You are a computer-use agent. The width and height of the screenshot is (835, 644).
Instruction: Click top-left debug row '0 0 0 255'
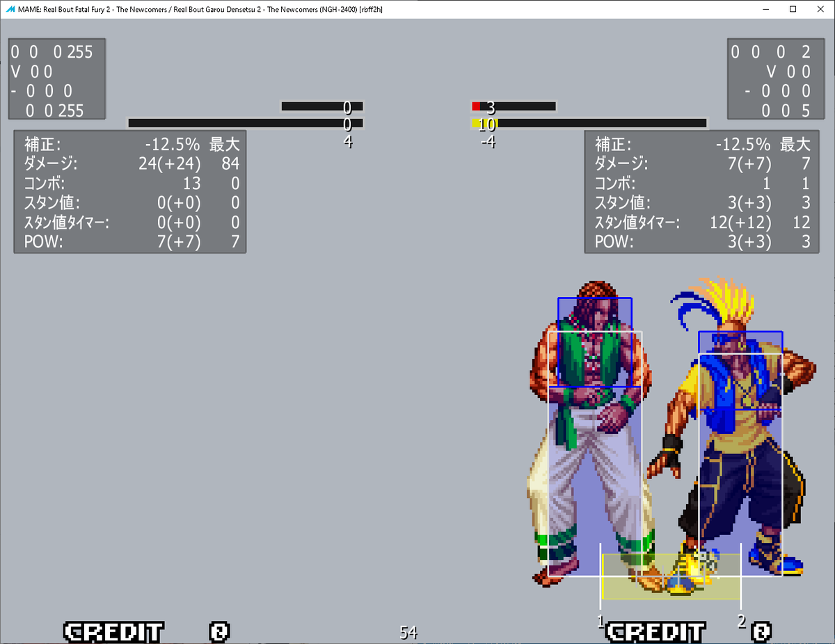(x=51, y=52)
